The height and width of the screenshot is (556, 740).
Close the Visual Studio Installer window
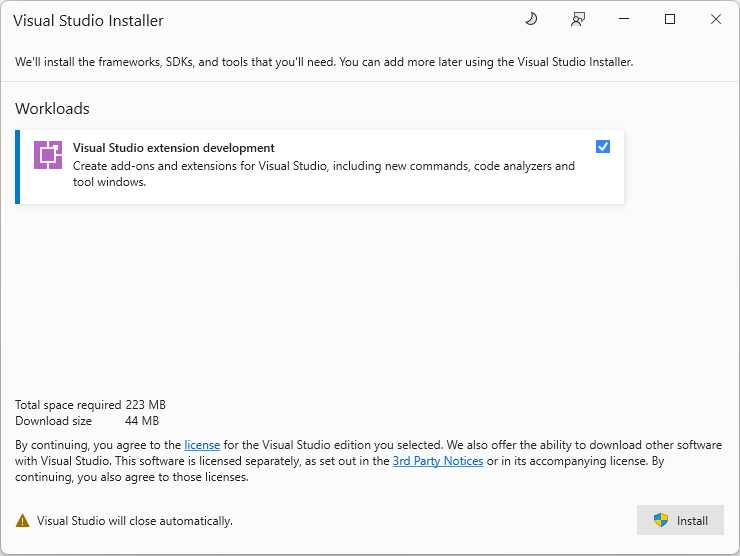point(716,19)
